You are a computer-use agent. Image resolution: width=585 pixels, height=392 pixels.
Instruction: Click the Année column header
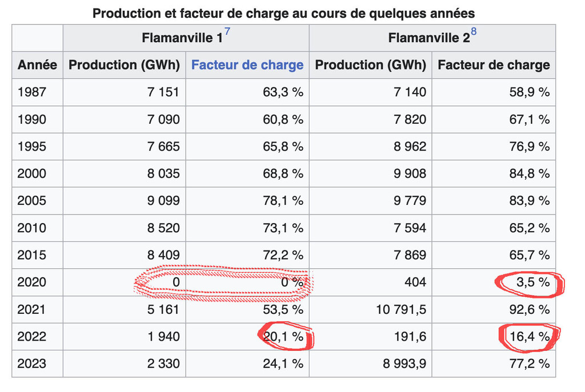pos(37,65)
